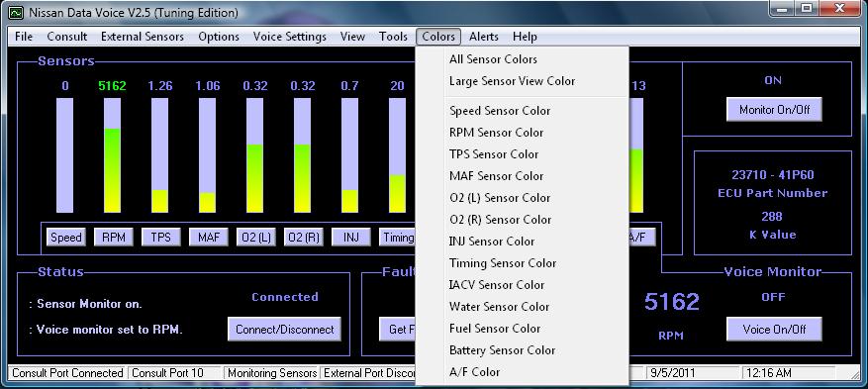Click 'Voice monitor set to RPM.' line
Screen dimensions: 868x389
pyautogui.click(x=106, y=330)
